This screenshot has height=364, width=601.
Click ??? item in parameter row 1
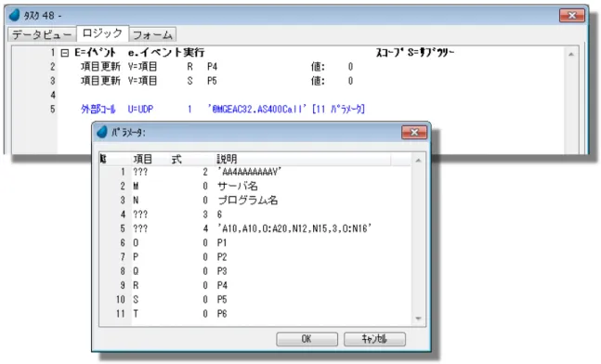140,172
